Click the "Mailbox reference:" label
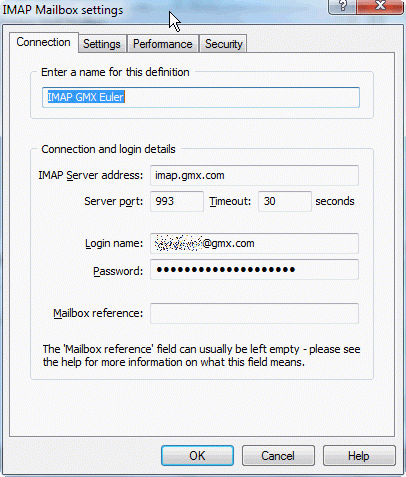The height and width of the screenshot is (477, 406). pos(98,313)
